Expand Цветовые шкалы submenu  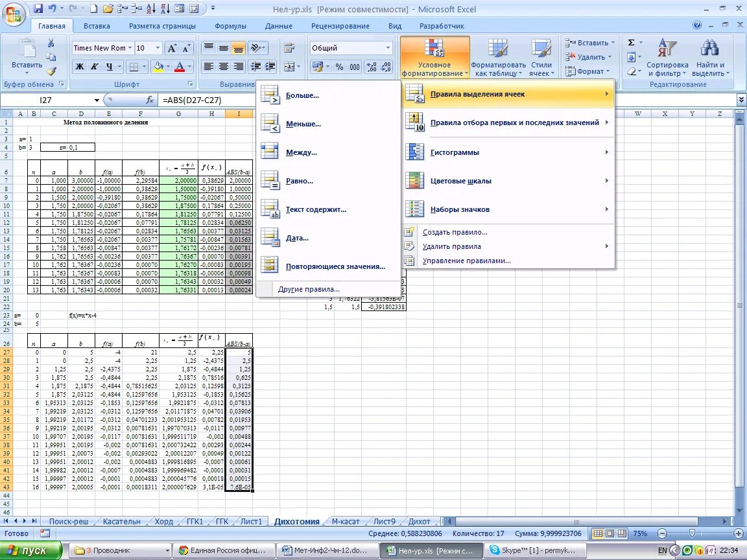[508, 181]
